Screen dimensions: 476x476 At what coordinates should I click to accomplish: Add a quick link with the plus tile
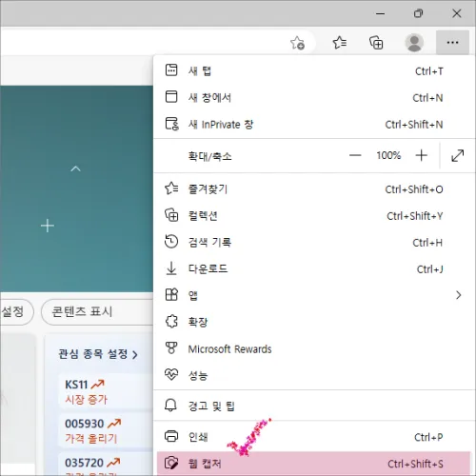[x=48, y=226]
